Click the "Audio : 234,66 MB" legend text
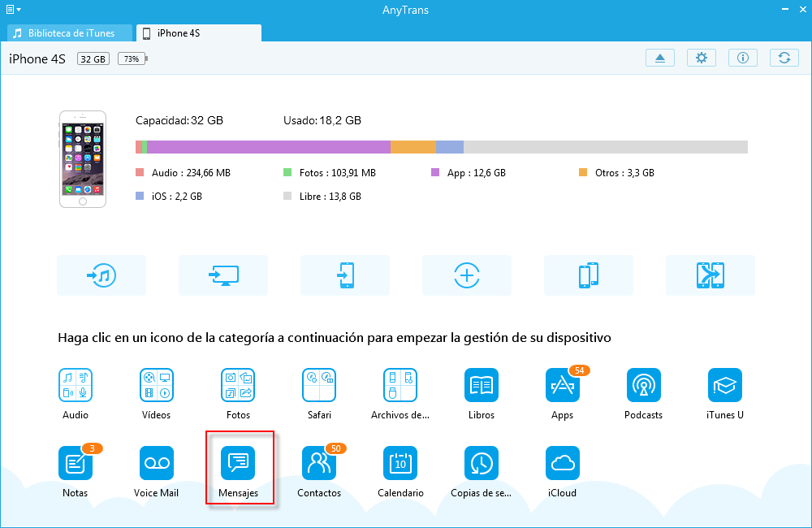 click(191, 173)
